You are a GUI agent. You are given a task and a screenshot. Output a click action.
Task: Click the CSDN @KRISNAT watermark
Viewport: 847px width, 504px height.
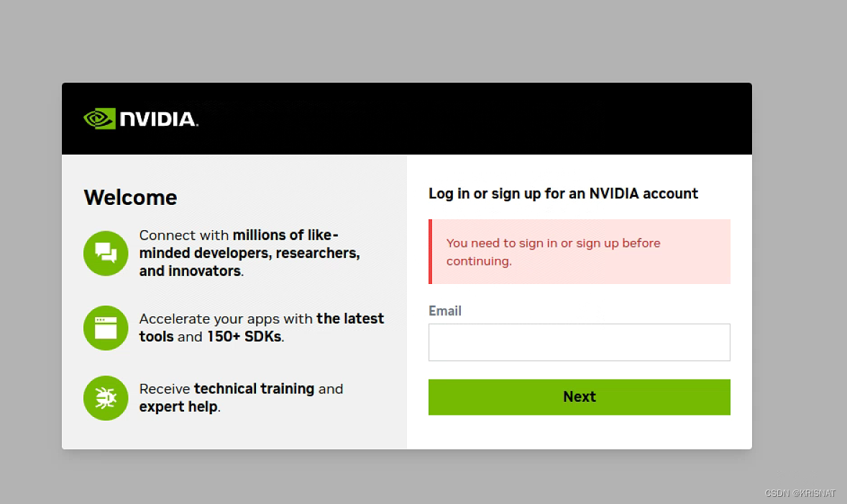tap(800, 493)
